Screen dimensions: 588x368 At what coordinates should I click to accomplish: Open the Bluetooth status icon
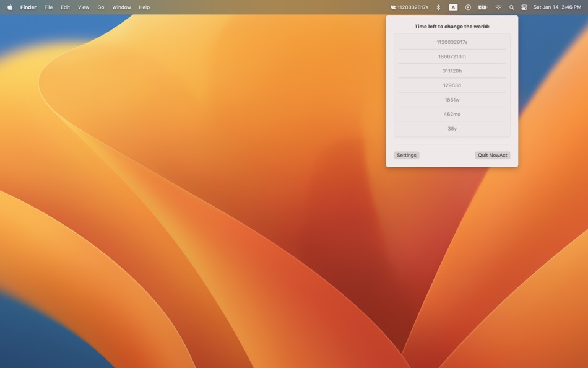point(438,7)
